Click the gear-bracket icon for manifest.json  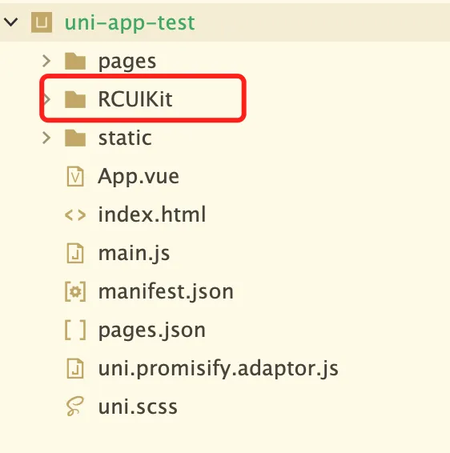pyautogui.click(x=75, y=292)
